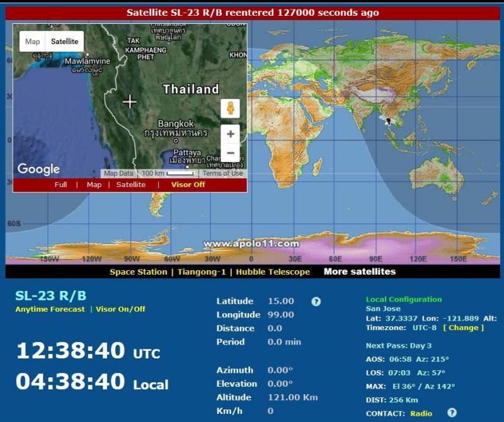Open Space Station tracking link

pos(139,272)
